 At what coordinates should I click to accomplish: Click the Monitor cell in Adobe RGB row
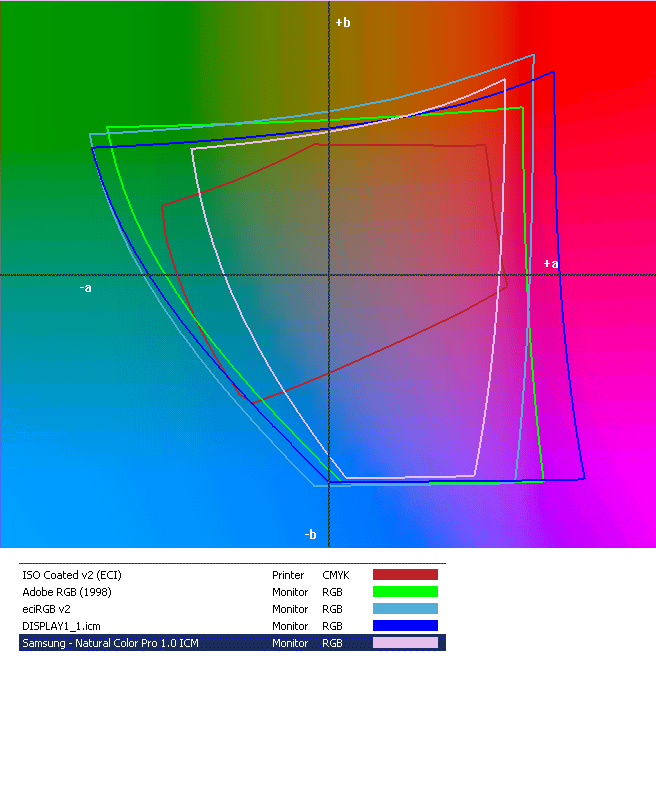pyautogui.click(x=290, y=592)
